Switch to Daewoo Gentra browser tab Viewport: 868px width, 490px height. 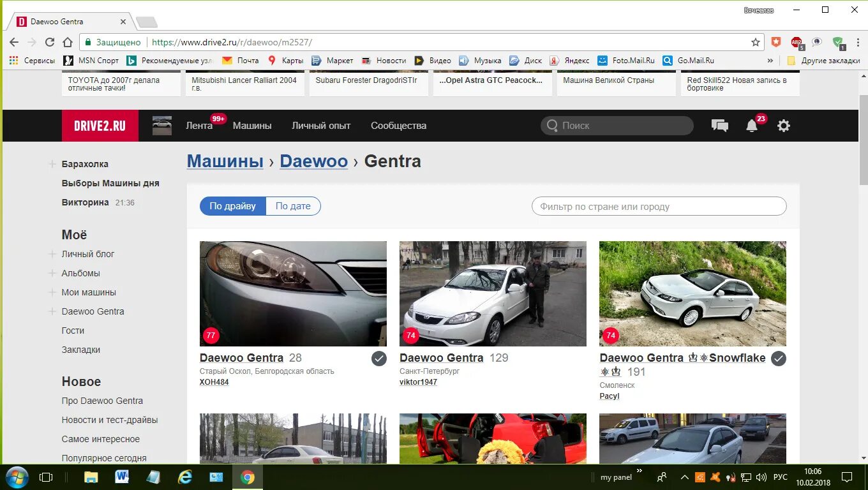click(x=71, y=21)
